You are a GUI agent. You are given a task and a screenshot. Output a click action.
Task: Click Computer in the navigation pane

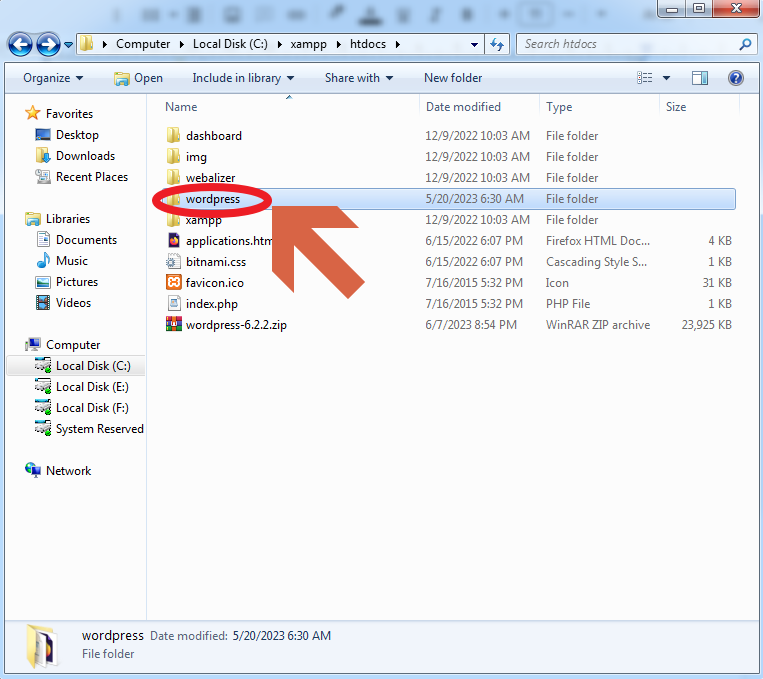[73, 345]
